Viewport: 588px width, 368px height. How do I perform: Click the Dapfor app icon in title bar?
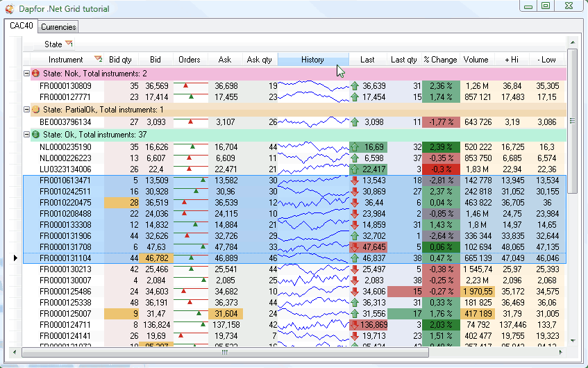pyautogui.click(x=10, y=8)
